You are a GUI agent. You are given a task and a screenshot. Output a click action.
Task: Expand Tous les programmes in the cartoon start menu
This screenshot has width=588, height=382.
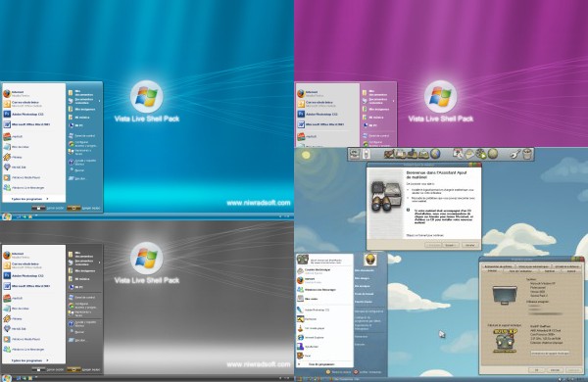coord(321,364)
